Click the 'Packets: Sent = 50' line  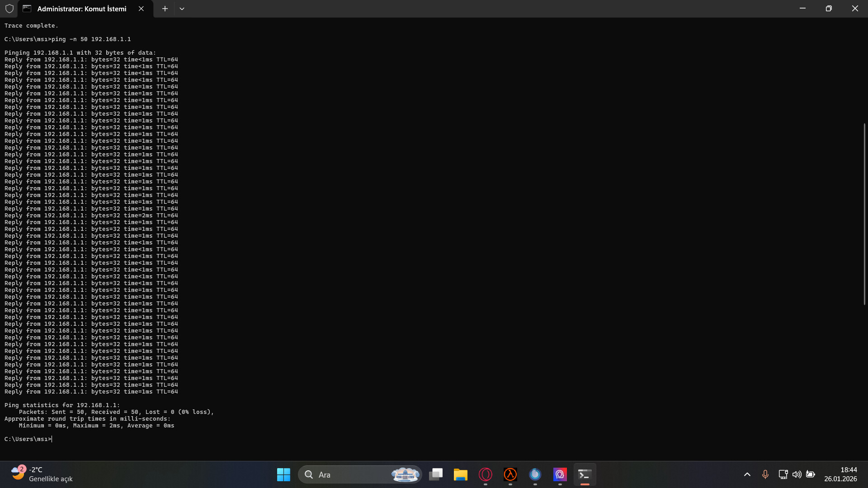point(116,412)
